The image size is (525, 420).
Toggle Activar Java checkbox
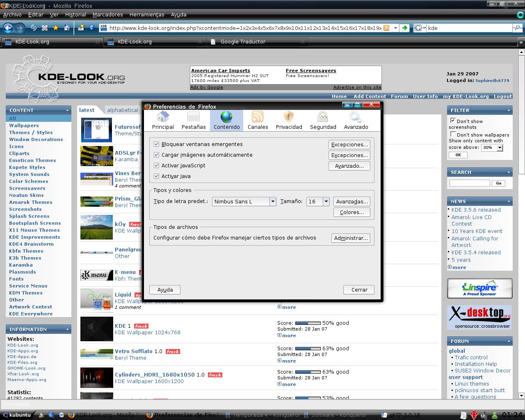coord(156,176)
